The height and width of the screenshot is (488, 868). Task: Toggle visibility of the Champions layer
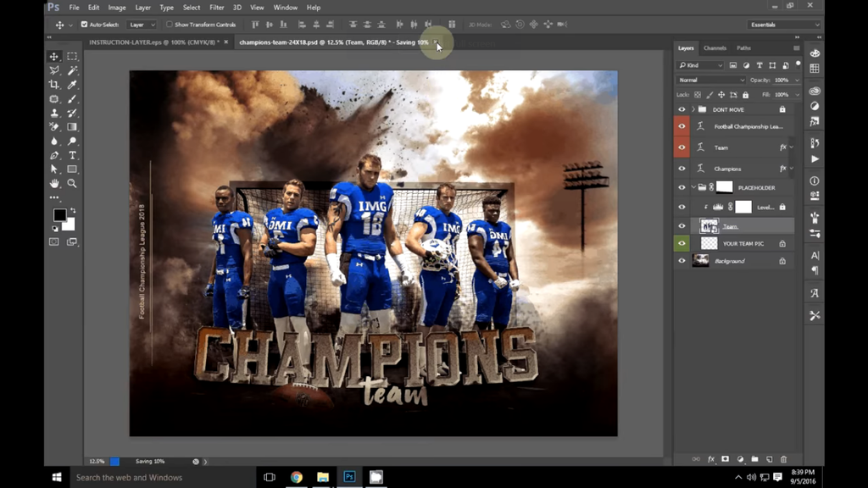[x=682, y=169]
